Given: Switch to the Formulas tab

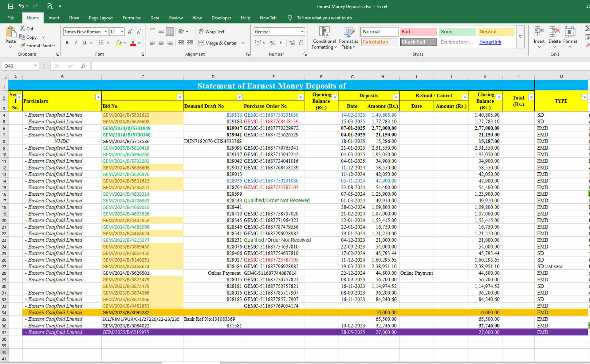Looking at the screenshot, I should click(x=131, y=18).
